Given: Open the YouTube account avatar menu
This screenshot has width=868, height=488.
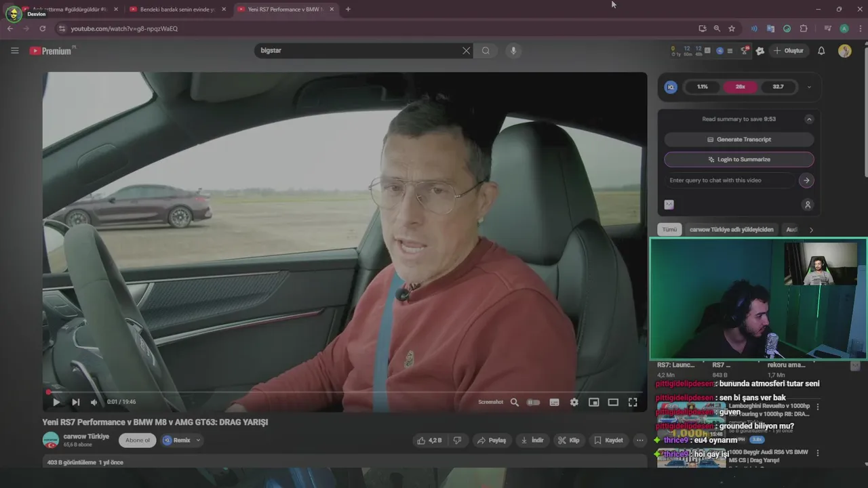Looking at the screenshot, I should click(x=844, y=51).
